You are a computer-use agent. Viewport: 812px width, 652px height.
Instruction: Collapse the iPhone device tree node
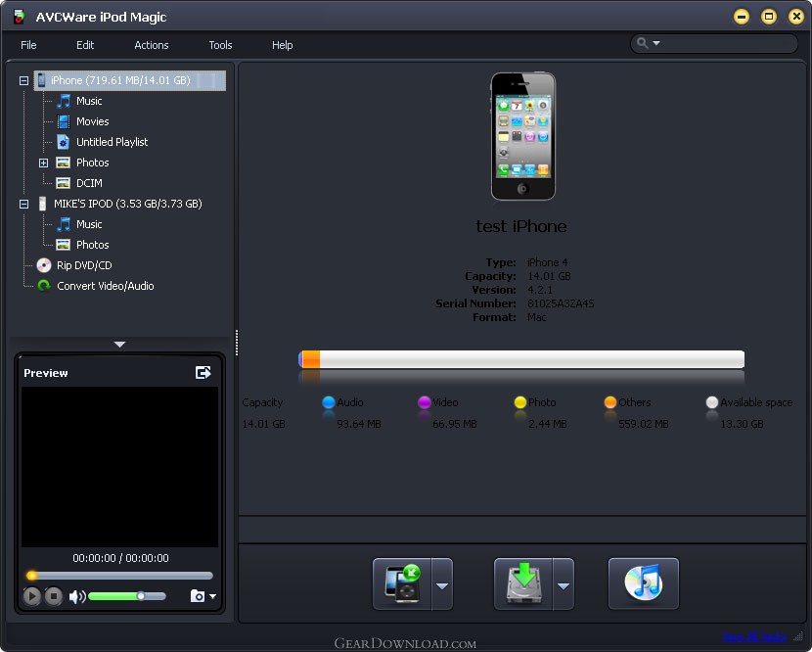tap(23, 80)
